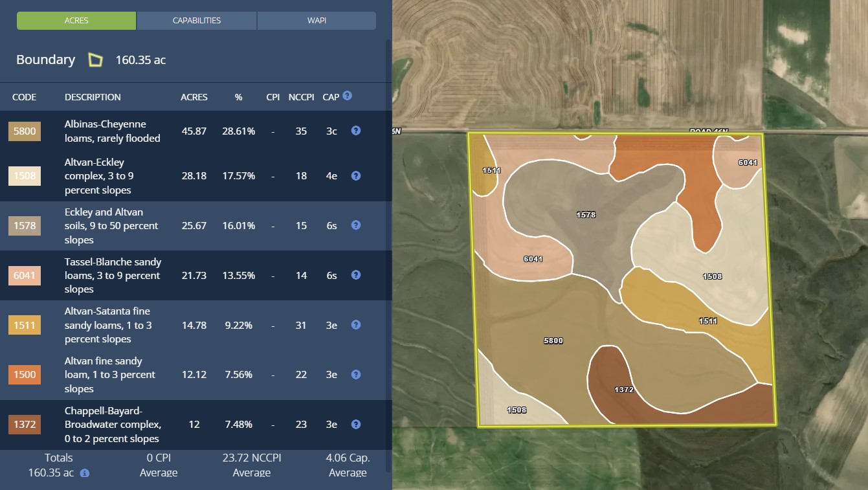Viewport: 868px width, 490px height.
Task: Select the WAPI tab
Action: pos(317,21)
